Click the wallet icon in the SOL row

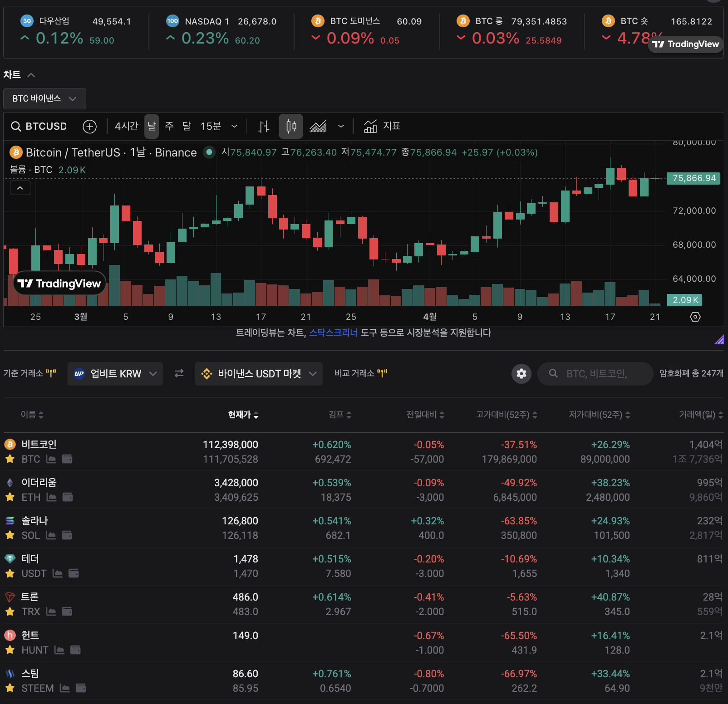67,535
